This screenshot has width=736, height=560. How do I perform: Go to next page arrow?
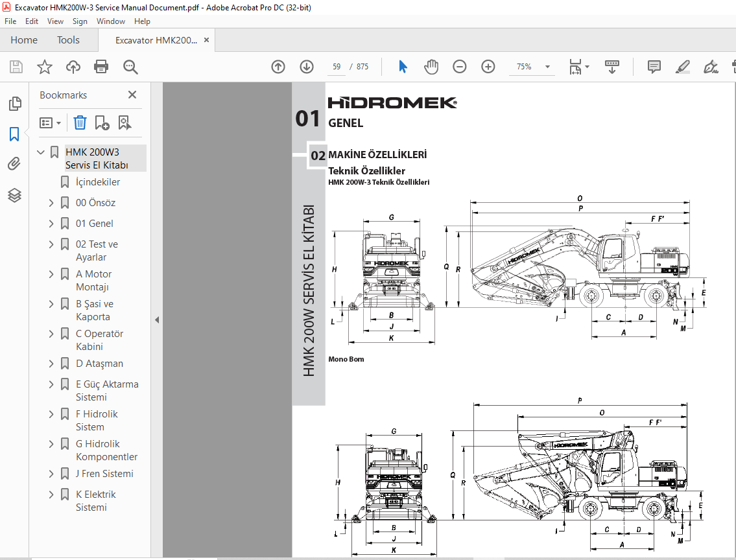[x=307, y=67]
